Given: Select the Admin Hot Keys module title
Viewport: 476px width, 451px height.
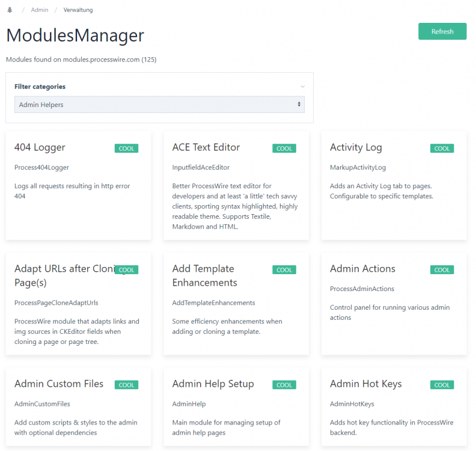Looking at the screenshot, I should 365,384.
